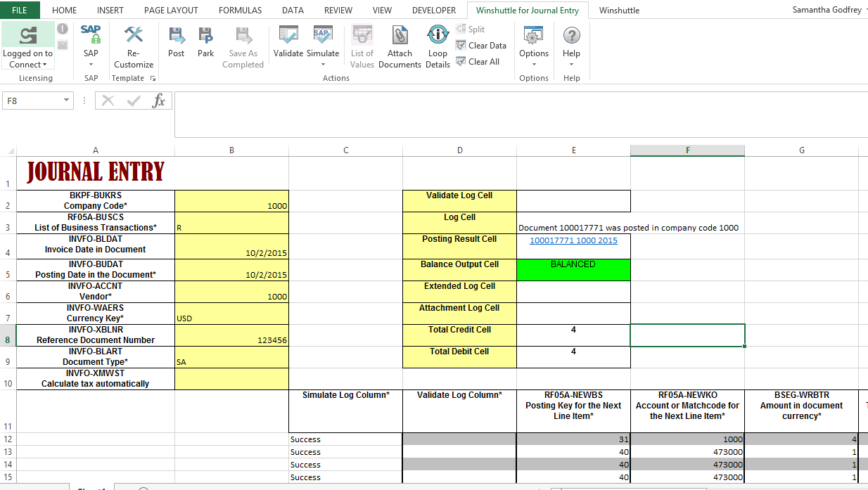Image resolution: width=868 pixels, height=490 pixels.
Task: Click the SAP logon icon
Action: coord(91,34)
